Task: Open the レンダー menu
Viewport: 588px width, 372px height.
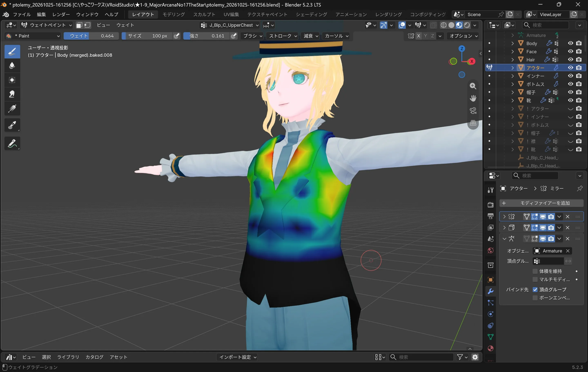Action: click(61, 14)
